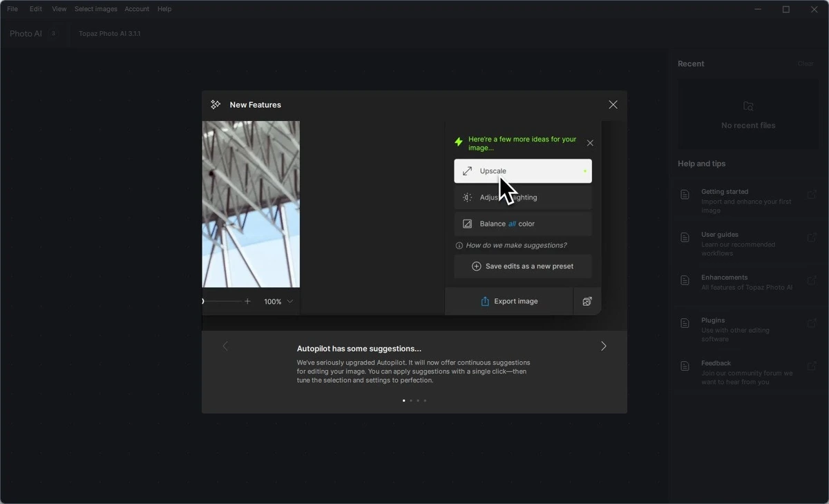Viewport: 829px width, 504px height.
Task: Click Export image button
Action: pyautogui.click(x=509, y=301)
